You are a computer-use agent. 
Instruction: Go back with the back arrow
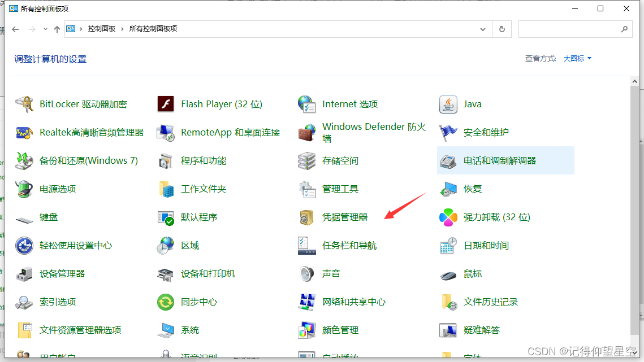pos(16,29)
